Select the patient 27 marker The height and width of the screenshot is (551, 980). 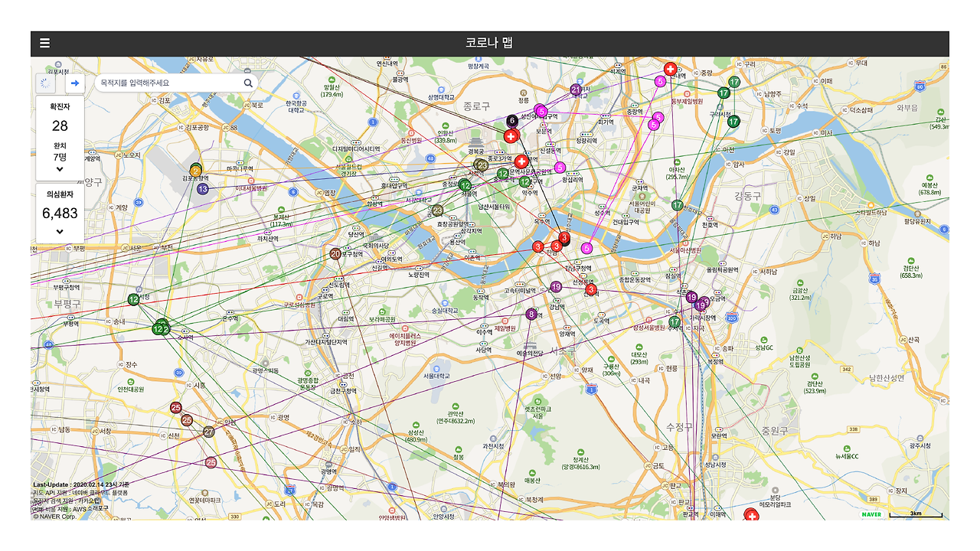209,432
